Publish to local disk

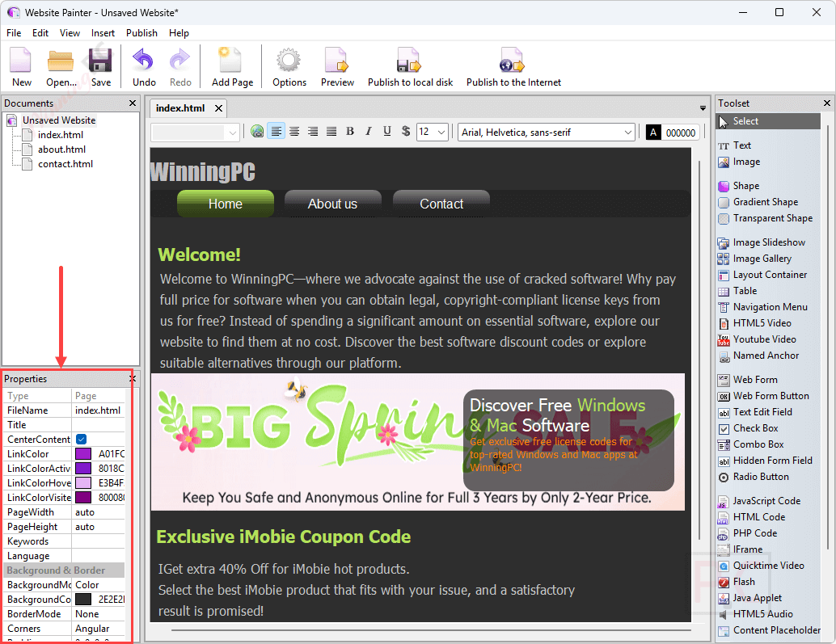pyautogui.click(x=410, y=67)
